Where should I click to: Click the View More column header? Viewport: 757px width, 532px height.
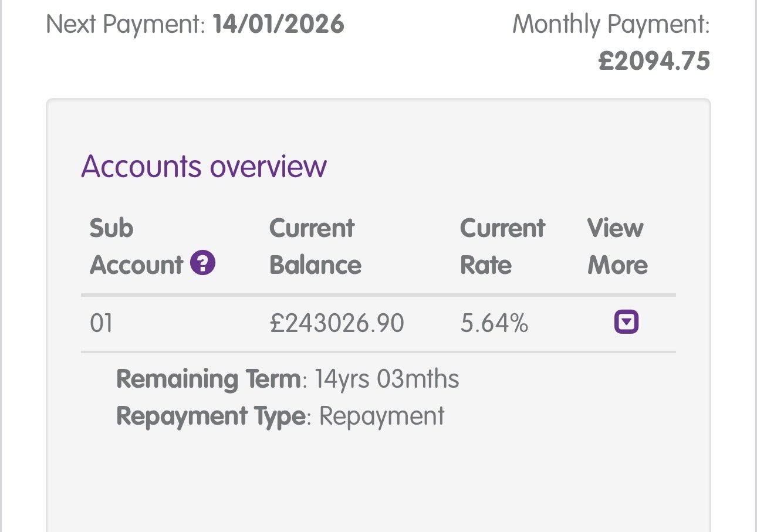pyautogui.click(x=617, y=246)
